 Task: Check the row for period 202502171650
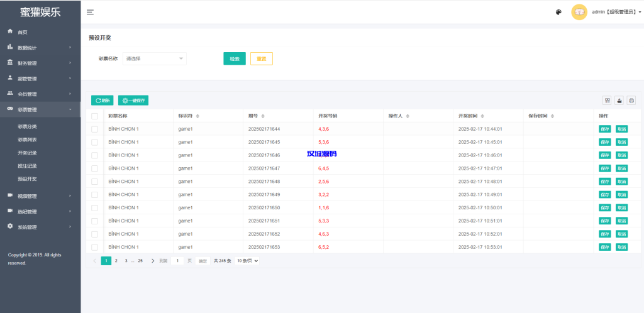pos(94,207)
